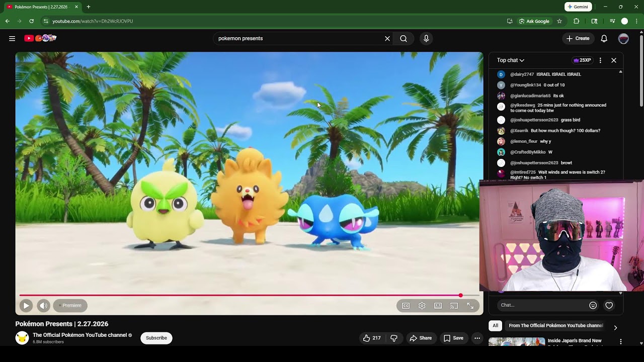The height and width of the screenshot is (362, 644).
Task: Clear the search box with X
Action: pyautogui.click(x=387, y=38)
